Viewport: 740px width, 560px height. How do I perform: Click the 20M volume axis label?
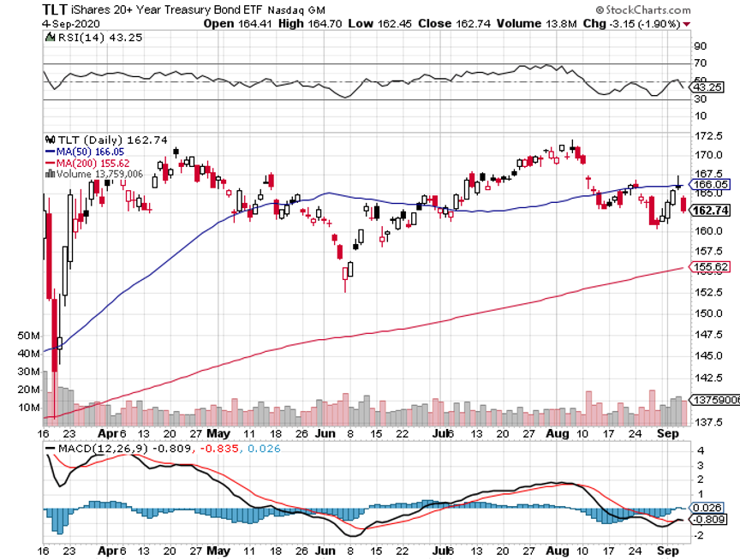click(28, 390)
